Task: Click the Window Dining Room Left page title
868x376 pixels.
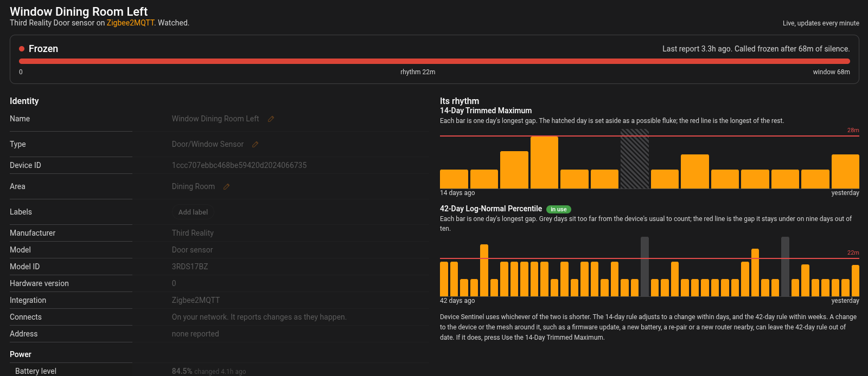Action: click(x=79, y=11)
